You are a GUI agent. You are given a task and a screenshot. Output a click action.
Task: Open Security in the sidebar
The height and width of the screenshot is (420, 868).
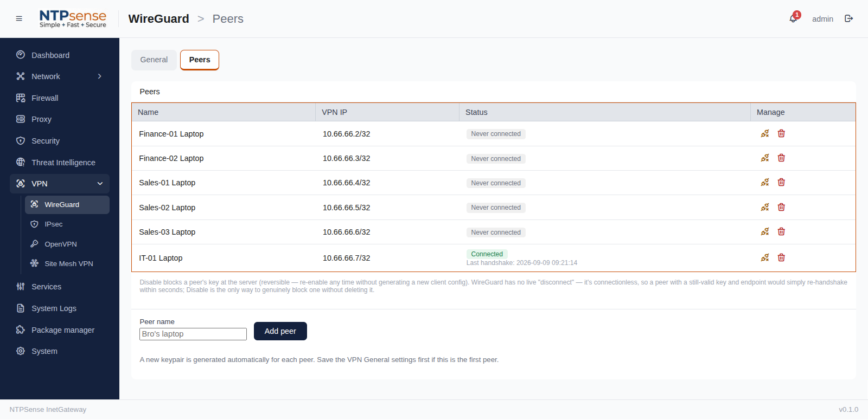tap(60, 141)
